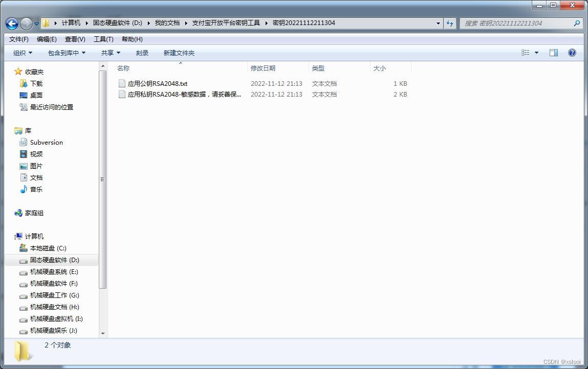
Task: Select 计算机 breadcrumb in address bar
Action: click(x=71, y=23)
